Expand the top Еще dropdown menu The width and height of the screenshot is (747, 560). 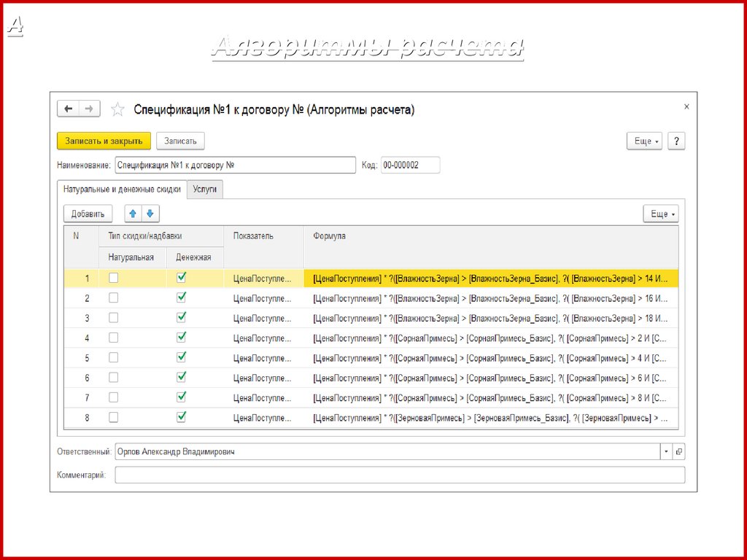tap(645, 141)
